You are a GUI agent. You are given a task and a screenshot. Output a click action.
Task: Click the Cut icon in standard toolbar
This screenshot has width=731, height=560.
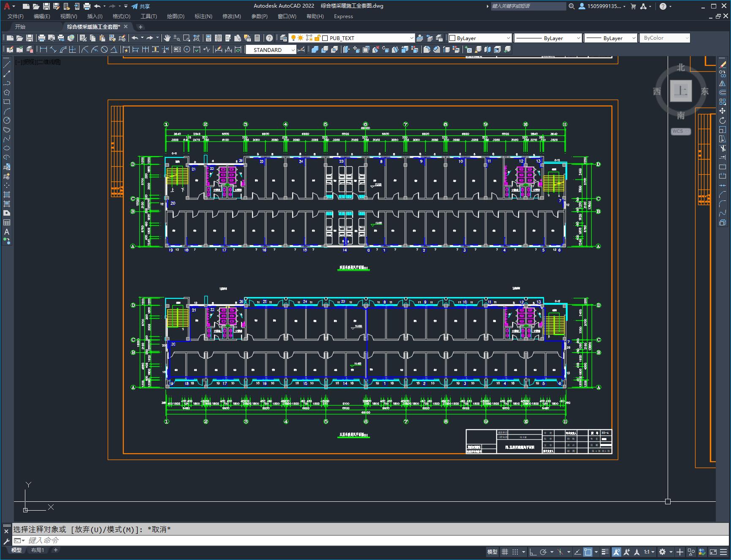[x=83, y=38]
